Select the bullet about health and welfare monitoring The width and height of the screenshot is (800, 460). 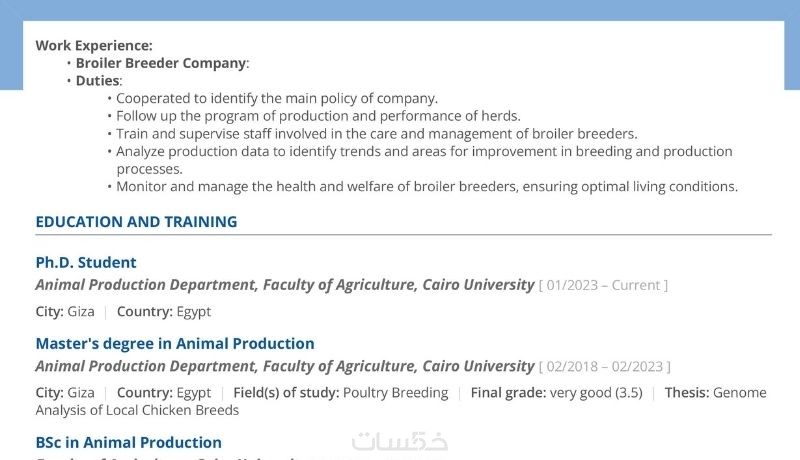(427, 187)
